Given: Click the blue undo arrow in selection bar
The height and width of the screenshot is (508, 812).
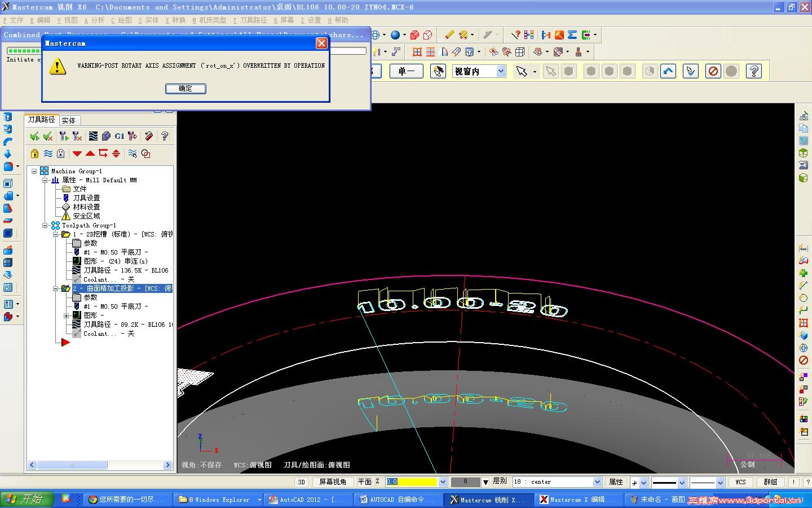Looking at the screenshot, I should point(668,71).
